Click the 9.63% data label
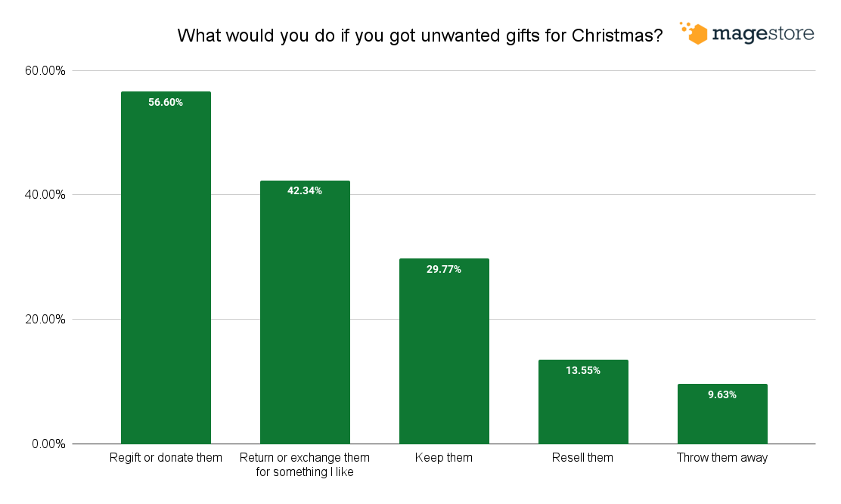The width and height of the screenshot is (841, 504). pyautogui.click(x=722, y=394)
